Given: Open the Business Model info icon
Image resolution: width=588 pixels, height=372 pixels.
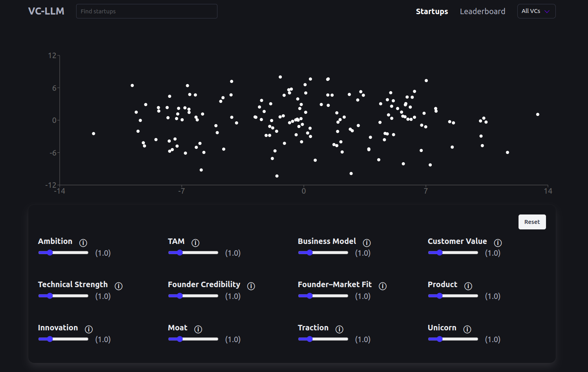Looking at the screenshot, I should pyautogui.click(x=367, y=243).
